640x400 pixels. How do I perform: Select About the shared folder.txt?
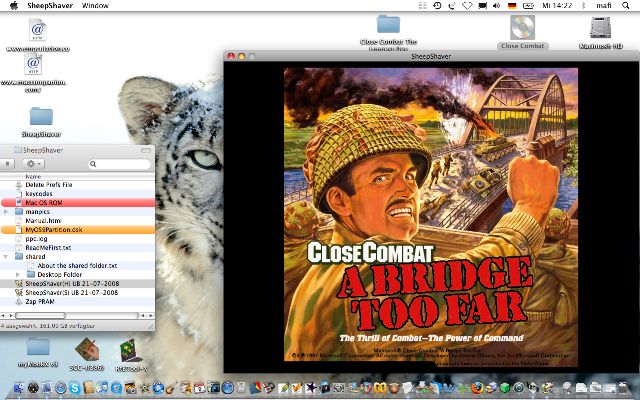tap(77, 265)
